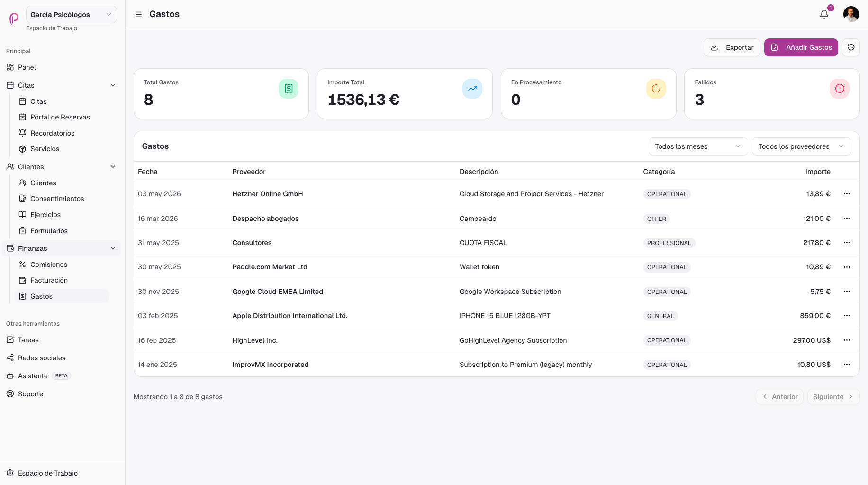Image resolution: width=868 pixels, height=485 pixels.
Task: Open the Todos los proveedores filter
Action: click(801, 146)
